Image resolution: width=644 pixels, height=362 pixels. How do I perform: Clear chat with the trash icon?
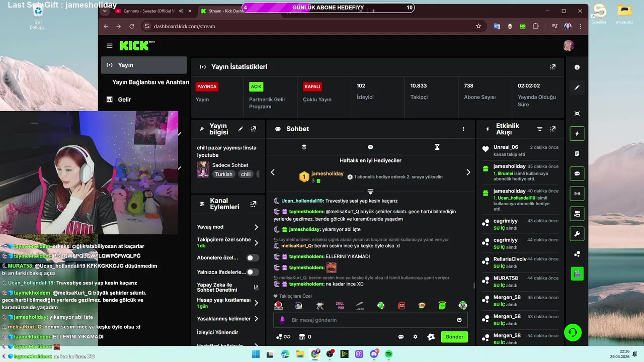[x=304, y=147]
